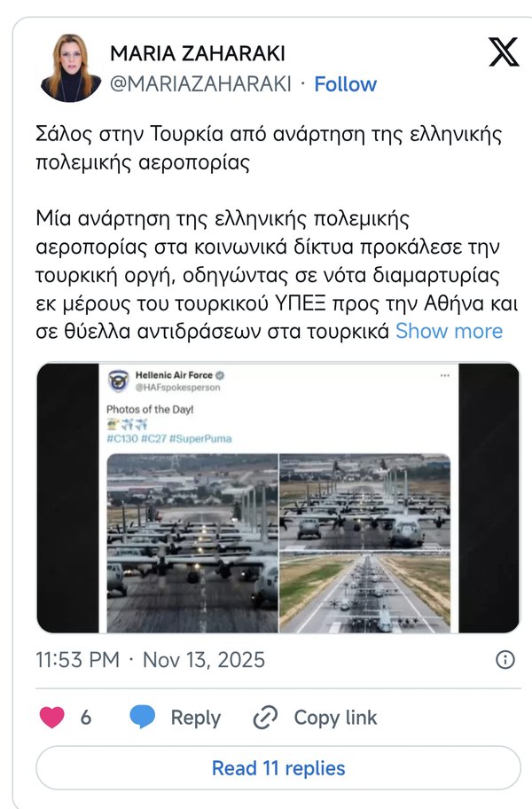The width and height of the screenshot is (532, 809).
Task: Open the 11:53 PM Nov 13, 2025 timestamp
Action: [x=150, y=660]
